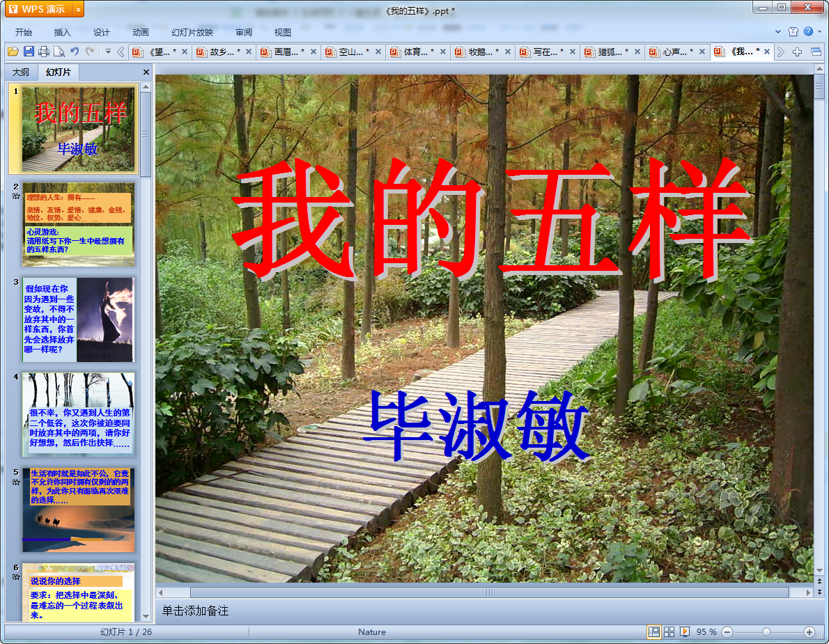Add a new document tab with the plus icon
The height and width of the screenshot is (644, 829).
pos(797,52)
